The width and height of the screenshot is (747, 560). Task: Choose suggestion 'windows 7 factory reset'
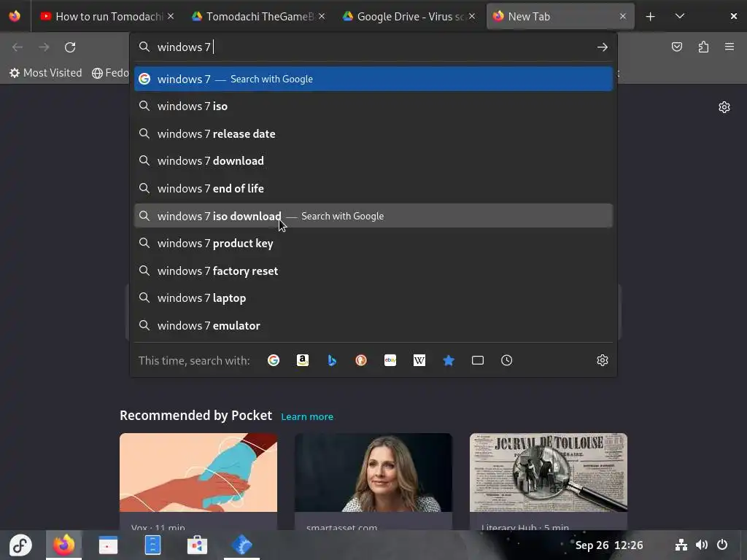[373, 271]
